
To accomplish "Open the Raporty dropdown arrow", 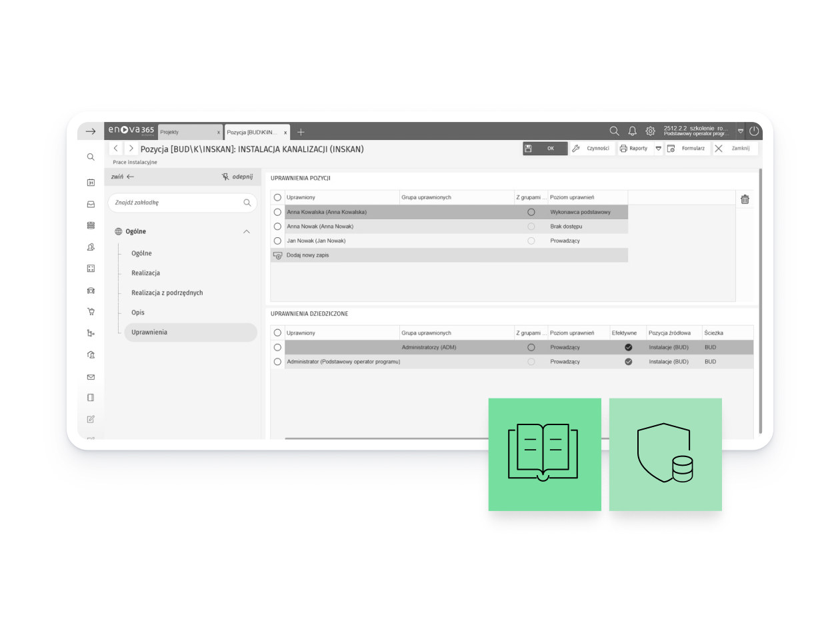I will [658, 149].
